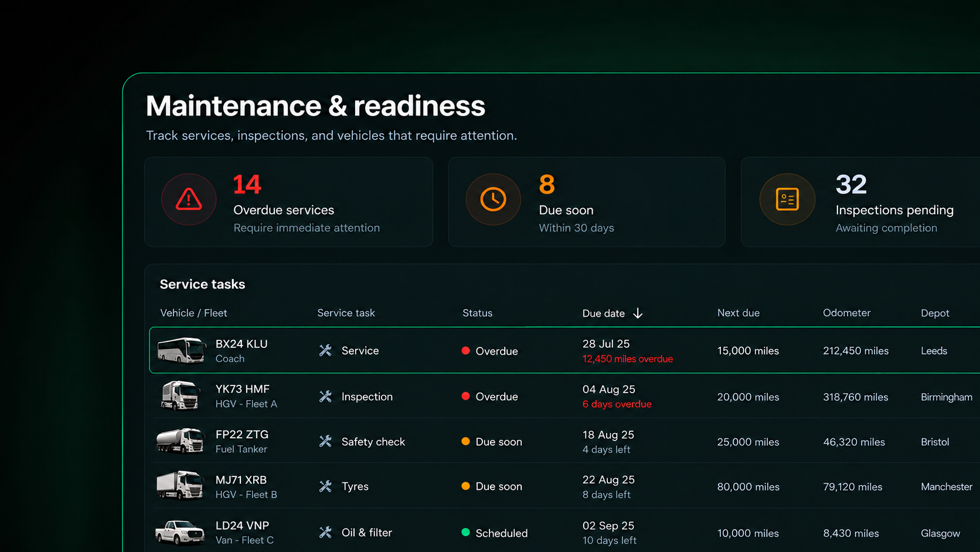The width and height of the screenshot is (980, 552).
Task: Open the Overdue services summary card
Action: point(288,202)
